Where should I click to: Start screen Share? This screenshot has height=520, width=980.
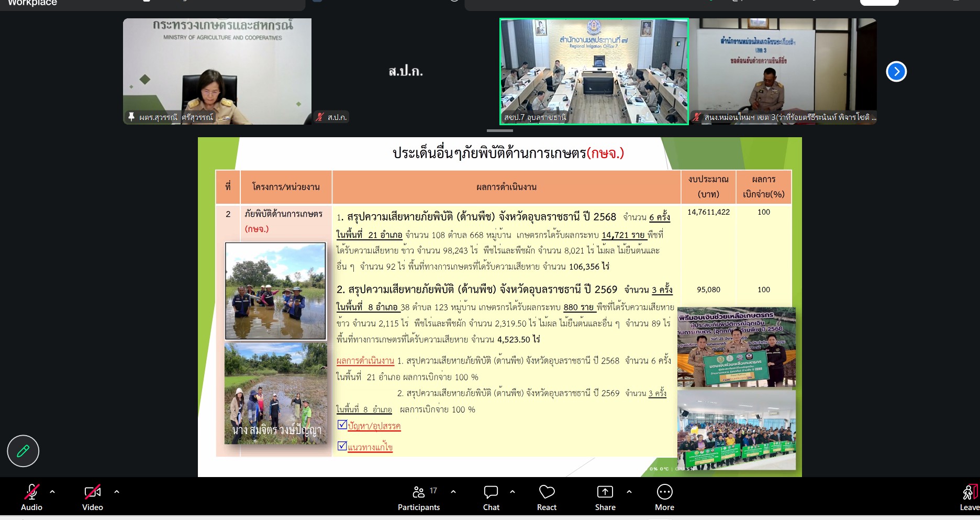pos(605,497)
